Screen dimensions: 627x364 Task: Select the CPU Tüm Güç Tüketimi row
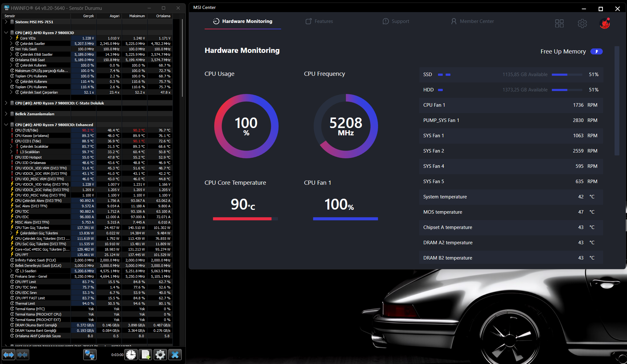(88, 228)
